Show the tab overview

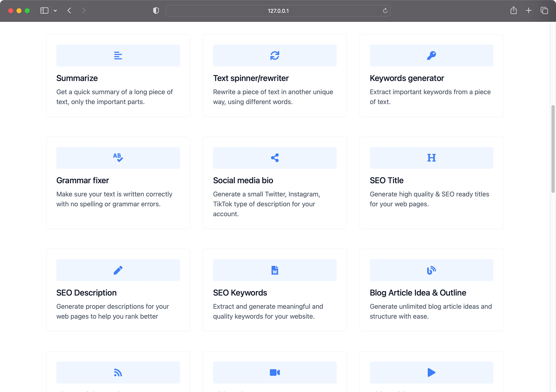pyautogui.click(x=544, y=11)
